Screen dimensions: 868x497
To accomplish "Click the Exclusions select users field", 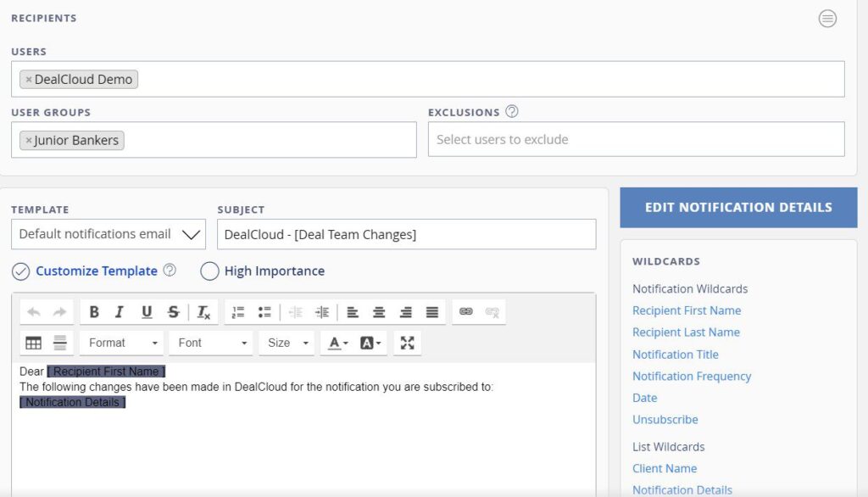I will pyautogui.click(x=636, y=140).
